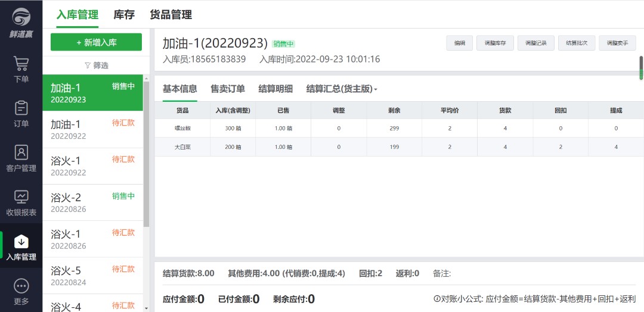Click the 对账小公式 info icon
This screenshot has width=644, height=312.
coord(436,299)
